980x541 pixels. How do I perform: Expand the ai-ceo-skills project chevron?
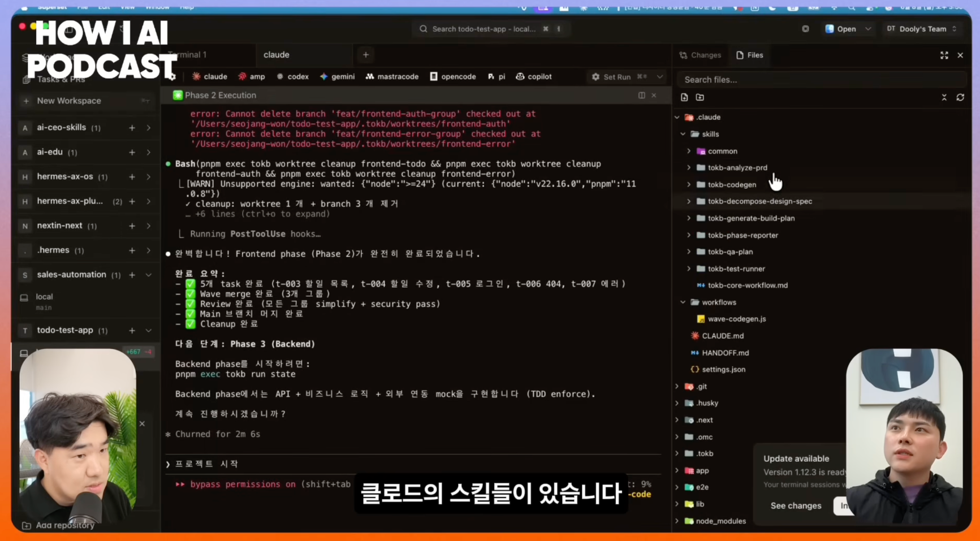click(149, 128)
